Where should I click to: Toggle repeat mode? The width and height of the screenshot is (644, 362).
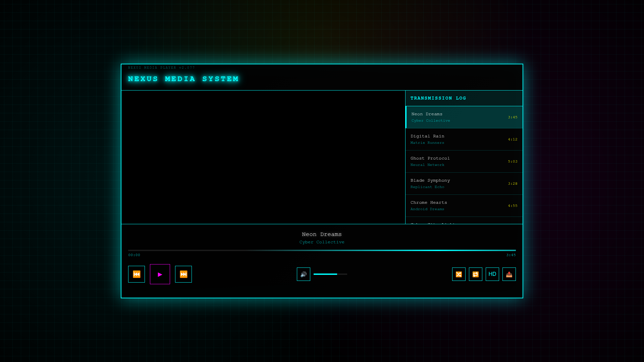475,274
